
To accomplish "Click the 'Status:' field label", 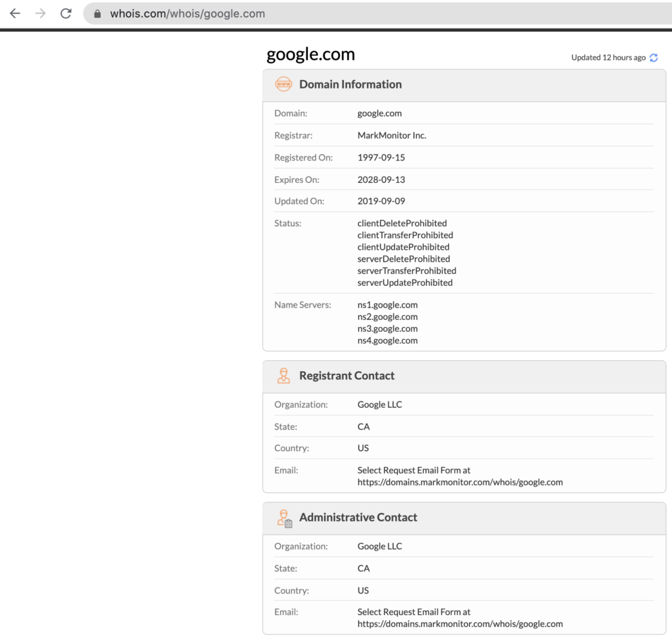I will coord(287,223).
